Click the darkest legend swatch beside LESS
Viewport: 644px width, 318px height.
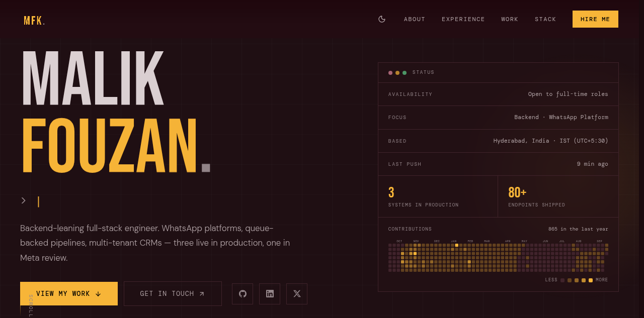pos(562,280)
